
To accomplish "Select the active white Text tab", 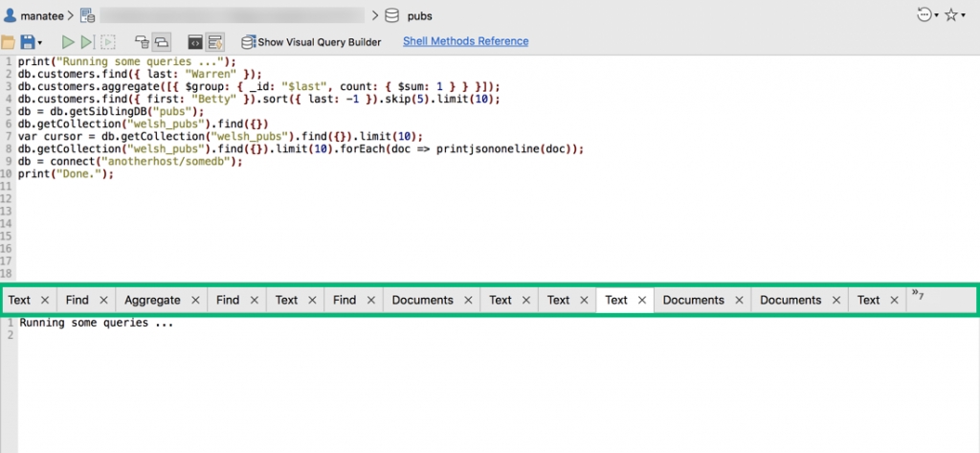I will (x=616, y=301).
